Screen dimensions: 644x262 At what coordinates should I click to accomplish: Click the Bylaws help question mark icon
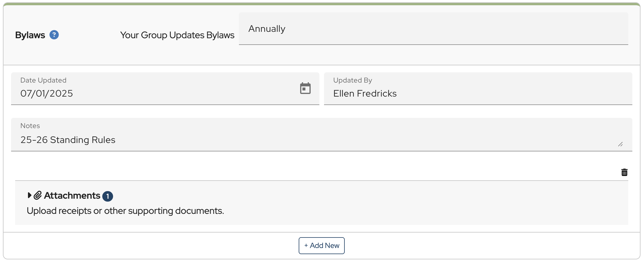coord(54,35)
